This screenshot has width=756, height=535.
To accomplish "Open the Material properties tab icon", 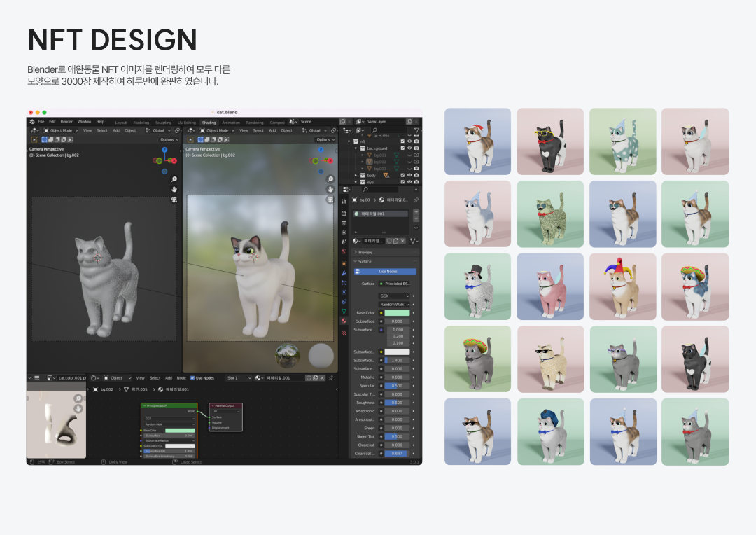I will (344, 321).
